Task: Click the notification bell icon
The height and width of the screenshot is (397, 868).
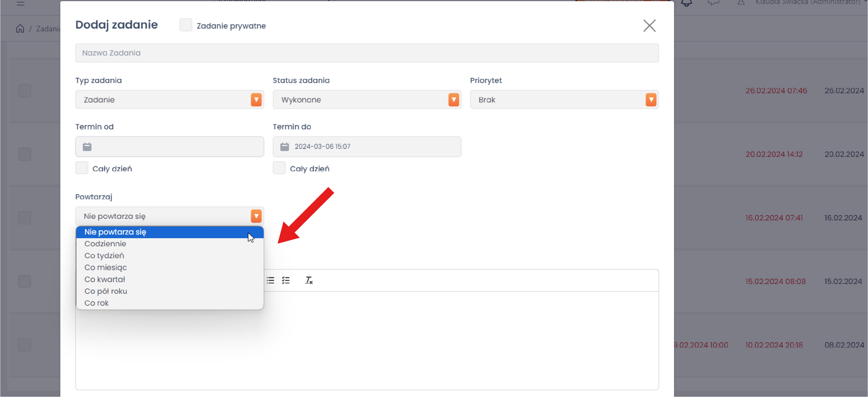Action: pyautogui.click(x=686, y=3)
